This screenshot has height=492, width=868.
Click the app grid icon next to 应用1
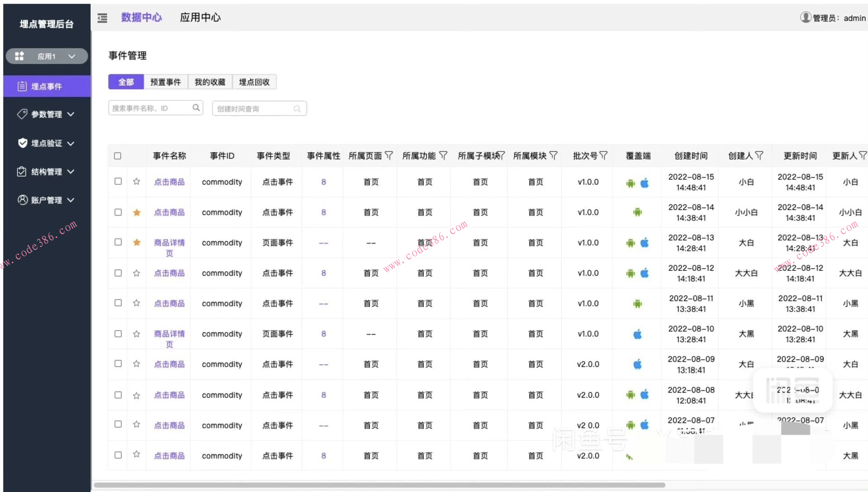tap(19, 56)
